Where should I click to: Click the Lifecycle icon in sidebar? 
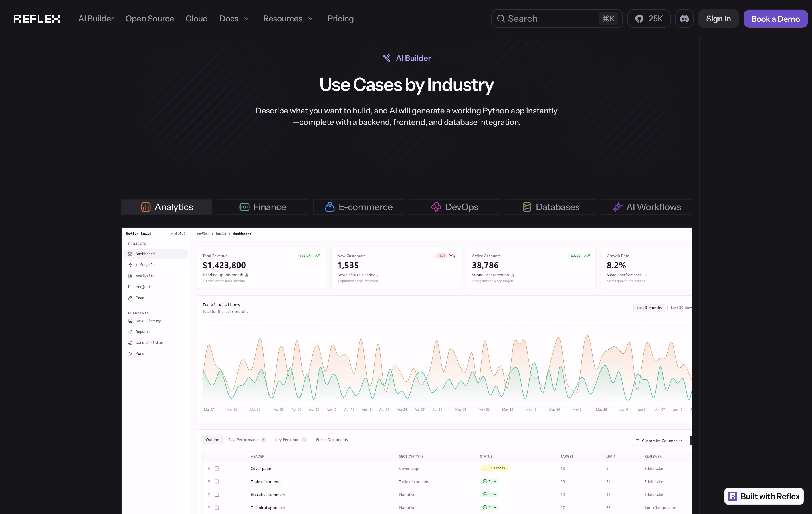click(130, 265)
